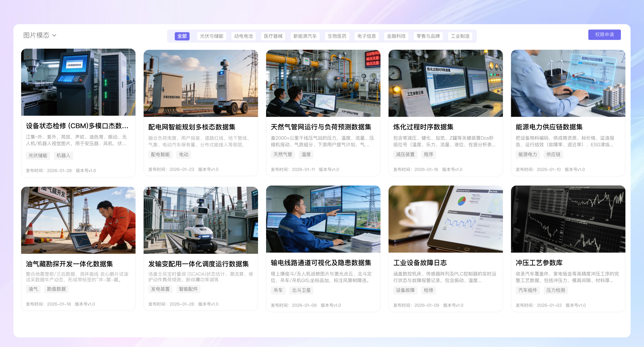
Task: Select the 天然气管 tag chip
Action: pyautogui.click(x=282, y=154)
